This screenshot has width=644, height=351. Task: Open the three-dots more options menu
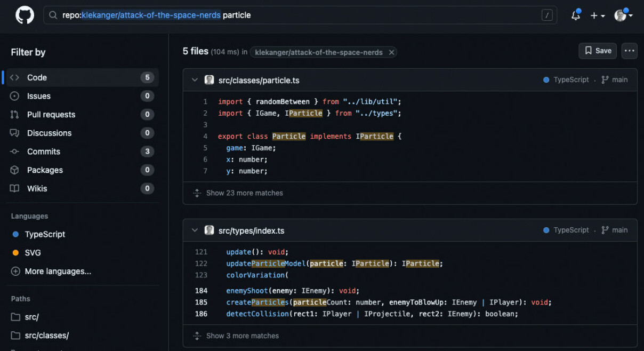(x=630, y=51)
